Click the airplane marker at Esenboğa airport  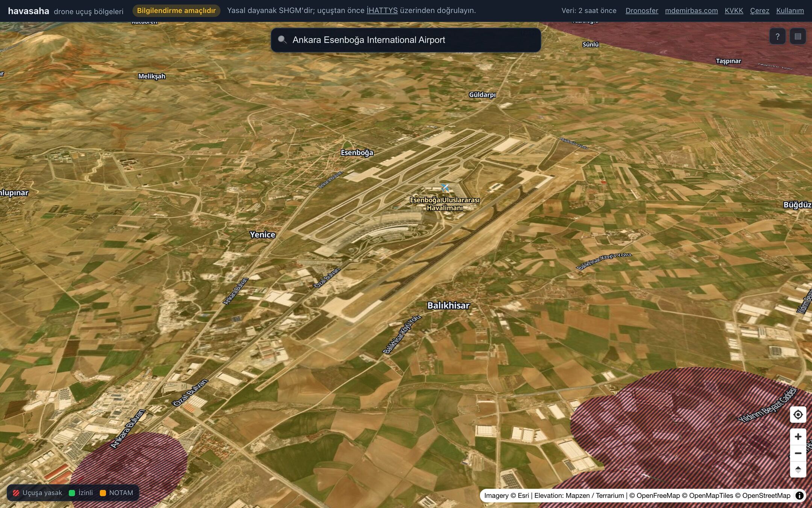tap(445, 187)
